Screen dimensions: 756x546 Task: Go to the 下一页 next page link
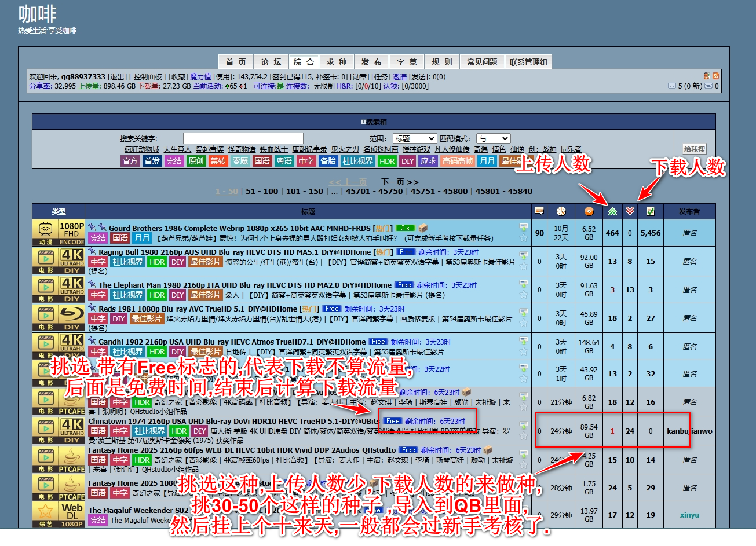pyautogui.click(x=399, y=182)
